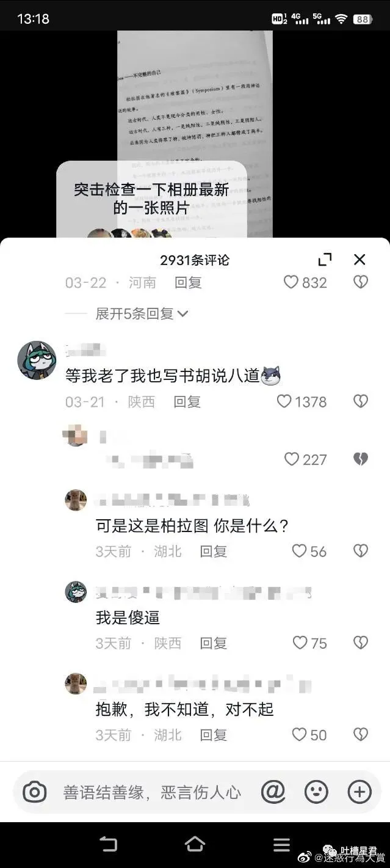Tap the @ mention icon

273,792
